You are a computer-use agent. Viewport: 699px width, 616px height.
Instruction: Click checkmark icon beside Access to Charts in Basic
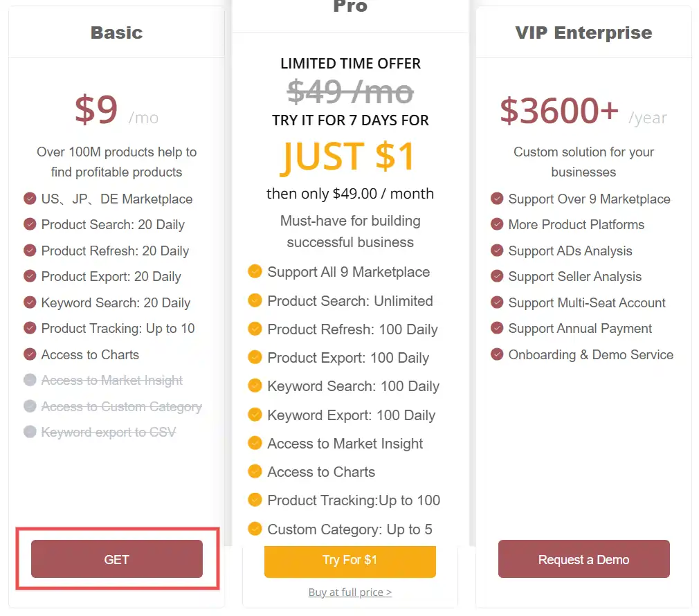tap(30, 354)
